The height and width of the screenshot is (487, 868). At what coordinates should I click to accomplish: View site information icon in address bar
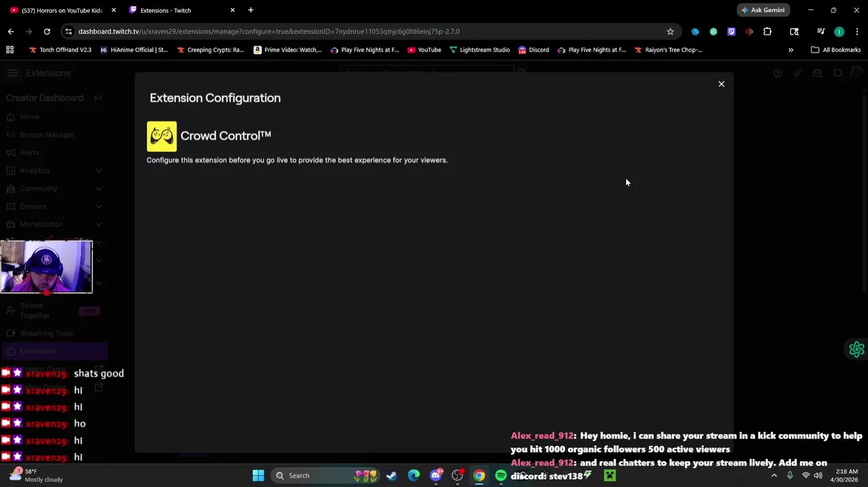(68, 31)
